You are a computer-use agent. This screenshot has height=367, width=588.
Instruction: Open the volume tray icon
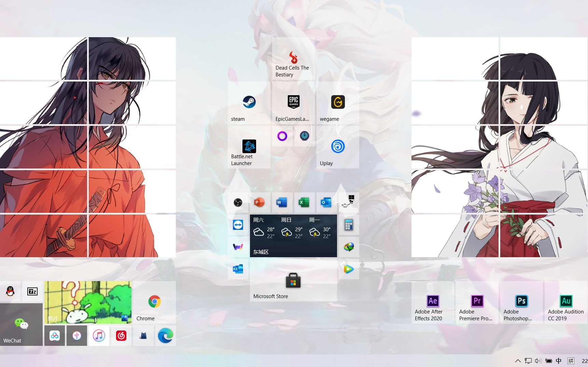click(538, 361)
